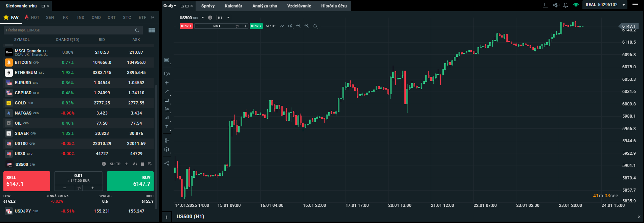644x223 pixels.
Task: Select the rectangle shape drawing tool
Action: pyautogui.click(x=166, y=100)
